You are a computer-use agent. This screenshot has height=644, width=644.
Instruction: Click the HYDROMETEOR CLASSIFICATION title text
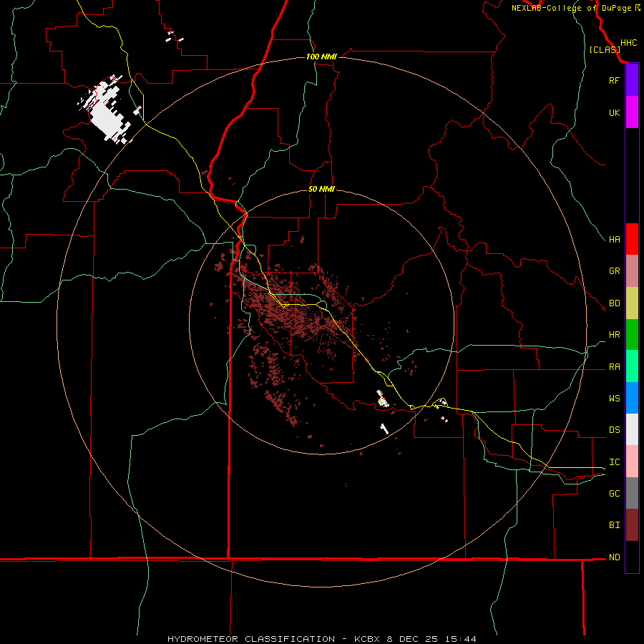(x=251, y=639)
